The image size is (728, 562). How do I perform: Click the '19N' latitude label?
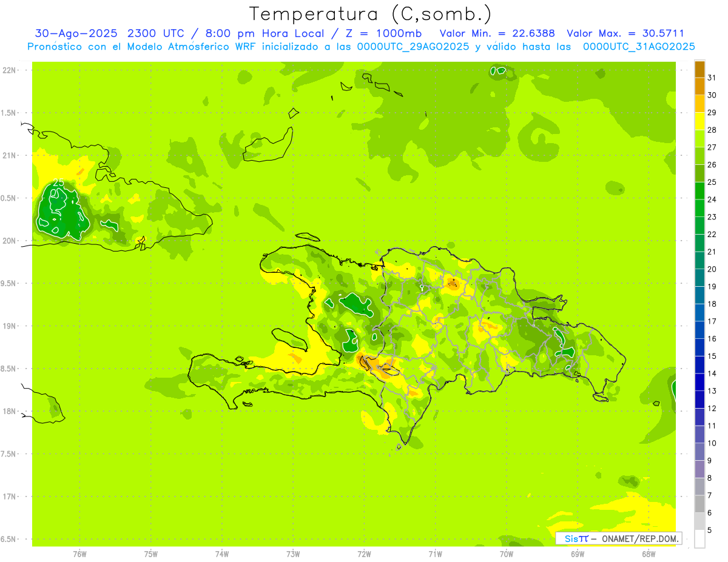pyautogui.click(x=9, y=326)
